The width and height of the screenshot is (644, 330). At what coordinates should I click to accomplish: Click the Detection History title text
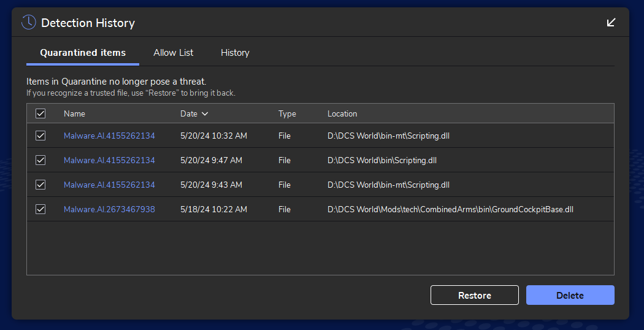click(88, 23)
